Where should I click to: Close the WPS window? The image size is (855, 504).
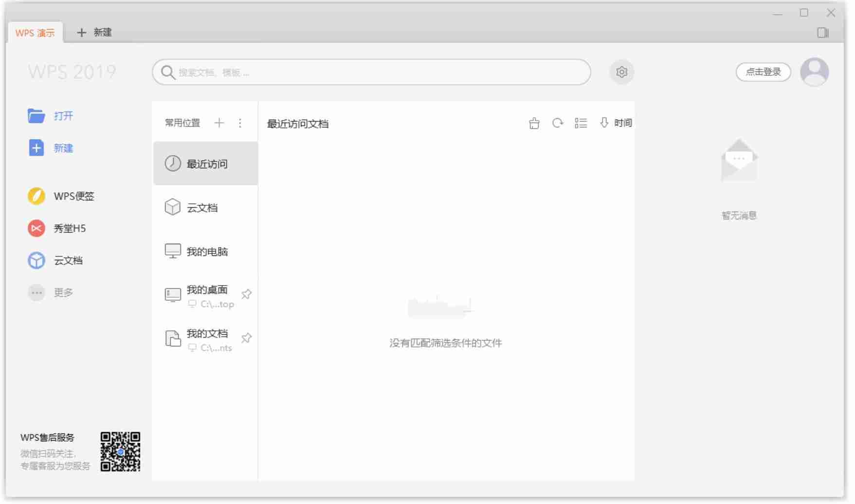click(831, 13)
